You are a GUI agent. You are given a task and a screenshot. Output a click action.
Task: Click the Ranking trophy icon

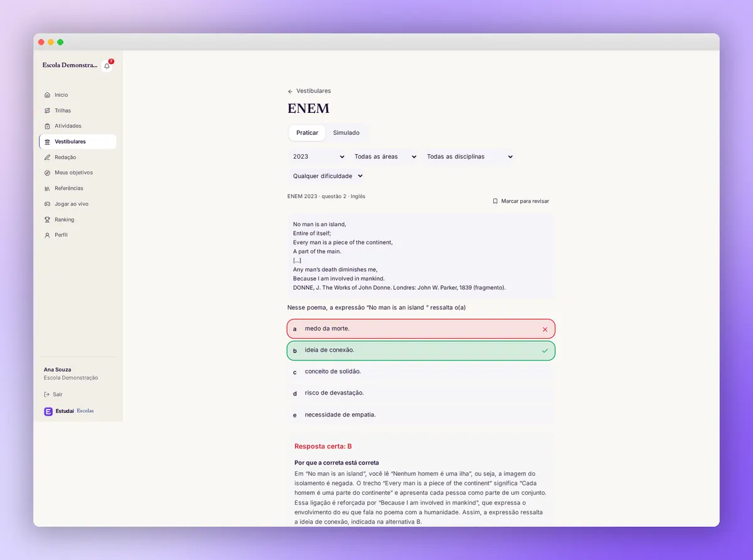(x=47, y=219)
